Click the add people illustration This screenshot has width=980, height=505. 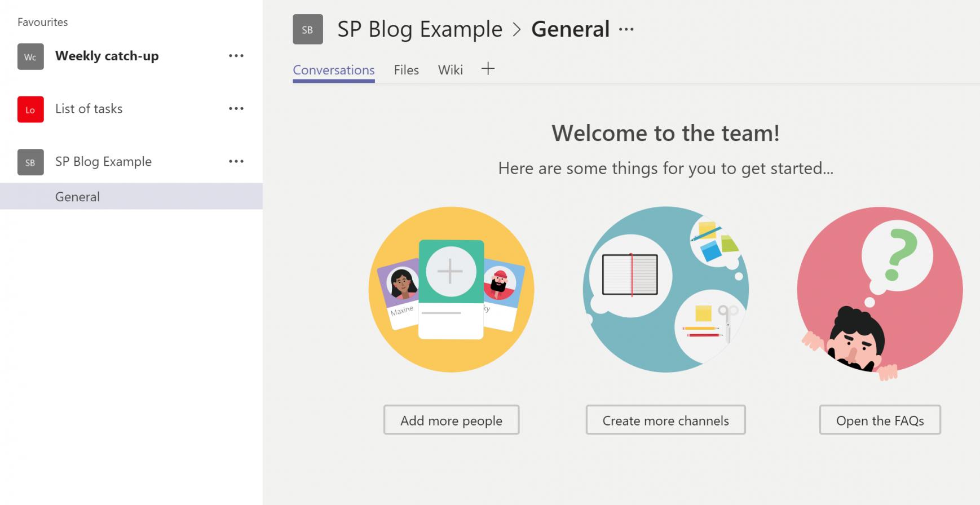(451, 289)
